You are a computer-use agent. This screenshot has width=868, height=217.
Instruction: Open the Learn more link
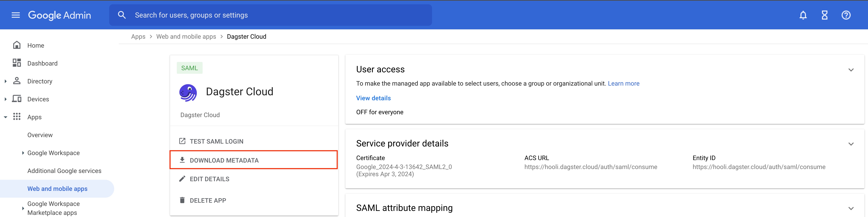(623, 83)
